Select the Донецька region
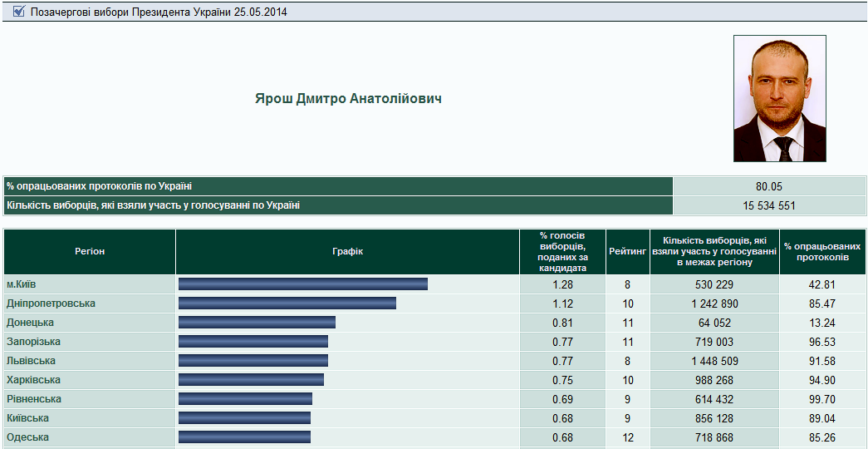 (30, 323)
